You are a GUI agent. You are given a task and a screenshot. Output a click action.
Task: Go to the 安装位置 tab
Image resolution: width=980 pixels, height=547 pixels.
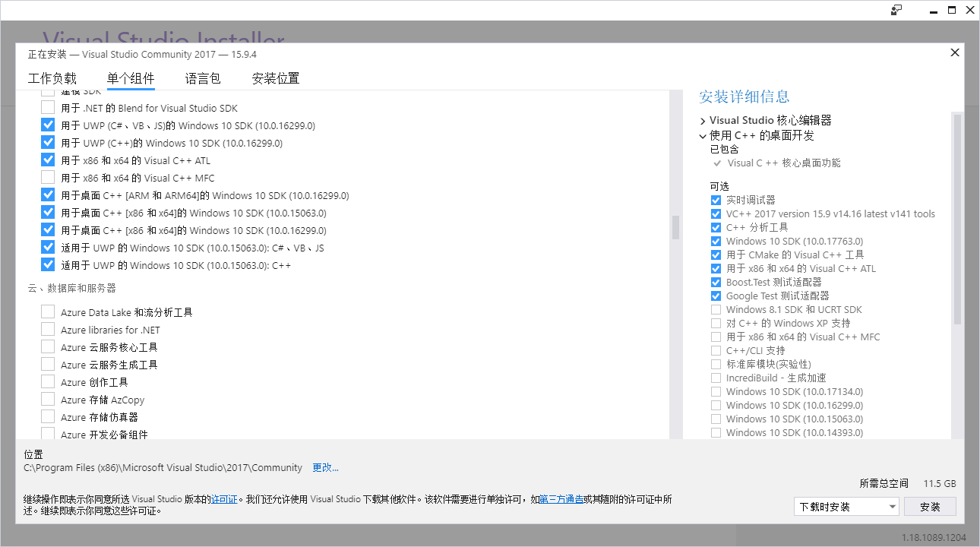(276, 78)
